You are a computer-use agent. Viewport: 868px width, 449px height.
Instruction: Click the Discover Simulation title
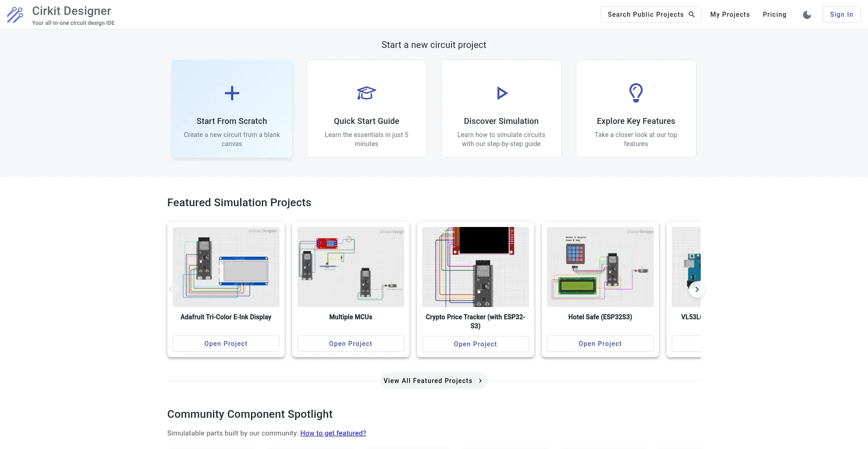pyautogui.click(x=501, y=121)
